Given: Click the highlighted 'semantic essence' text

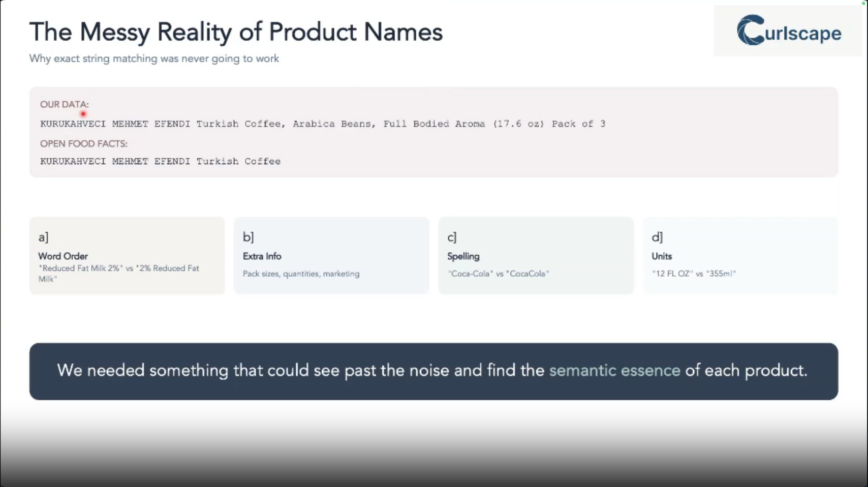Looking at the screenshot, I should [615, 370].
